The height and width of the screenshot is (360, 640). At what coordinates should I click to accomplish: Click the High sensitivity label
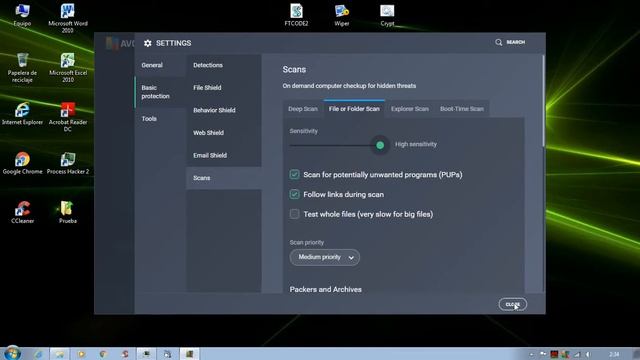416,144
